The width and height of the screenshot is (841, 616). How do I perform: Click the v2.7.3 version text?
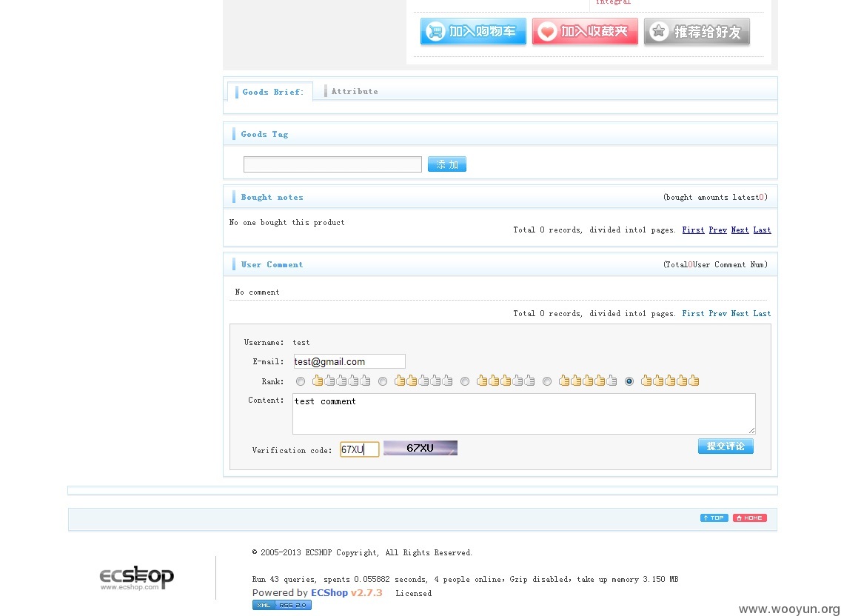(366, 593)
